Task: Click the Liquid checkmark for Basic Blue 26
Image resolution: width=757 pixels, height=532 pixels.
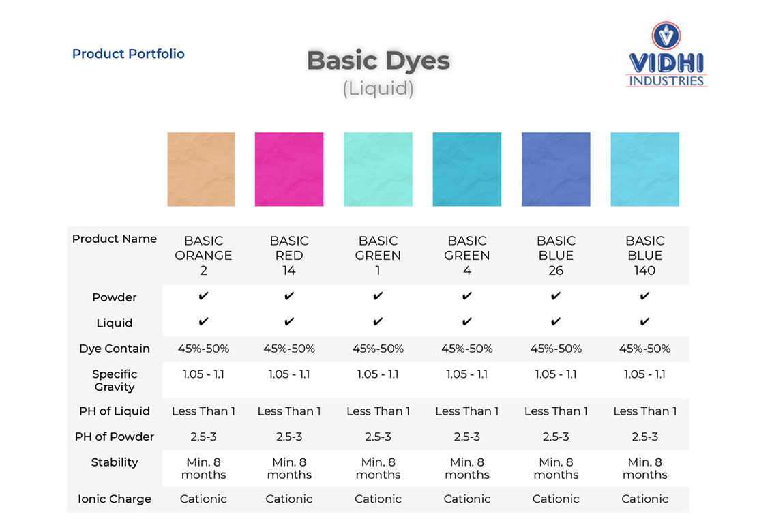Action: [x=556, y=321]
